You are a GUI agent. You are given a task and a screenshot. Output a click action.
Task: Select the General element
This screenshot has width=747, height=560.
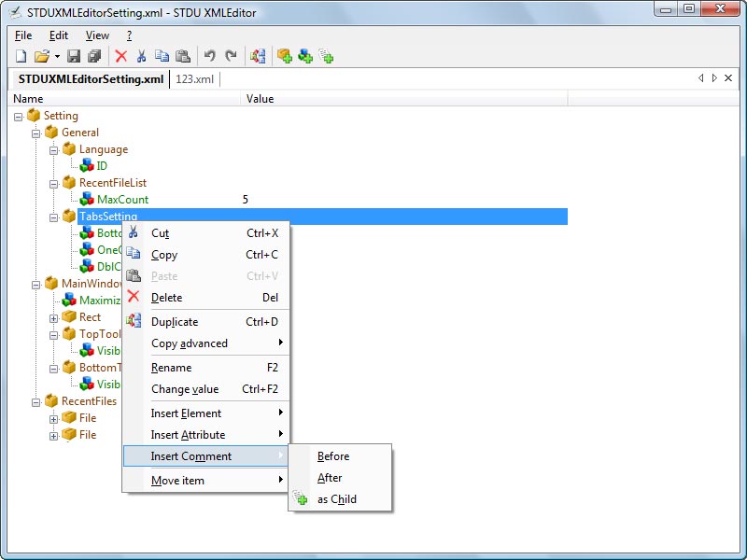[x=80, y=133]
